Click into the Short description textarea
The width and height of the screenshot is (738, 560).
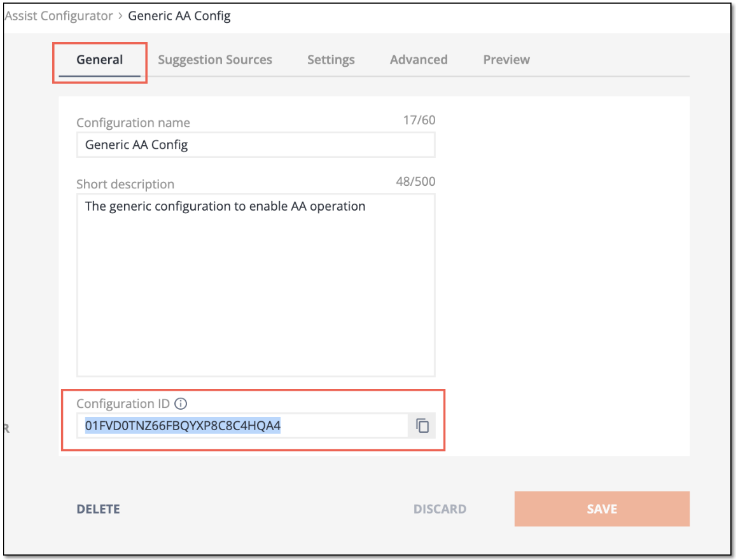click(x=256, y=285)
